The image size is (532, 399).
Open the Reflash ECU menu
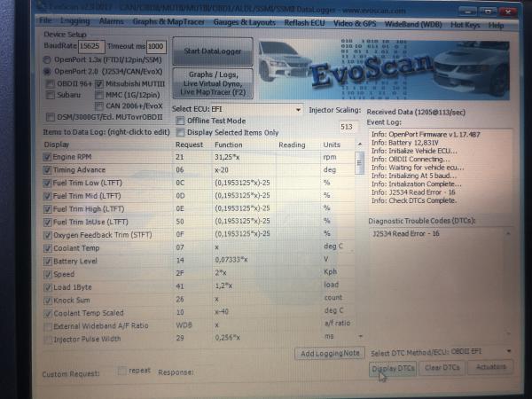click(x=304, y=23)
